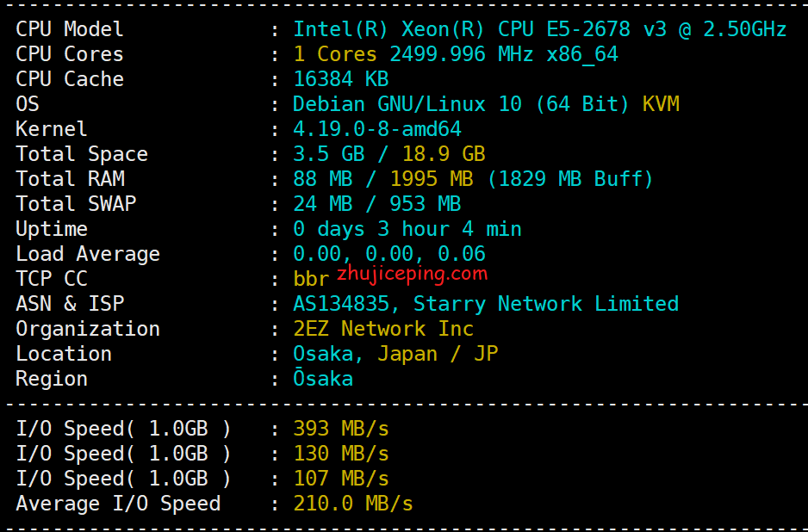Select the 'Organization' label
Viewport: 808px width, 532px height.
88,330
